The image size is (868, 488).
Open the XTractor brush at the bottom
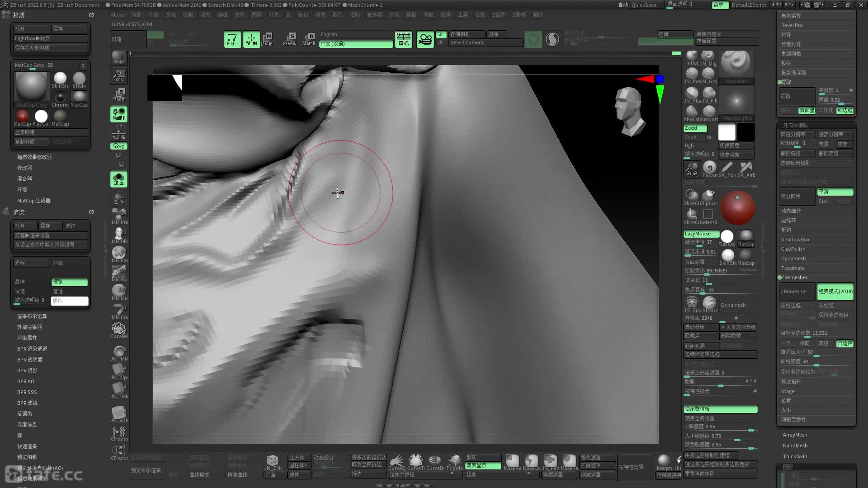[119, 452]
